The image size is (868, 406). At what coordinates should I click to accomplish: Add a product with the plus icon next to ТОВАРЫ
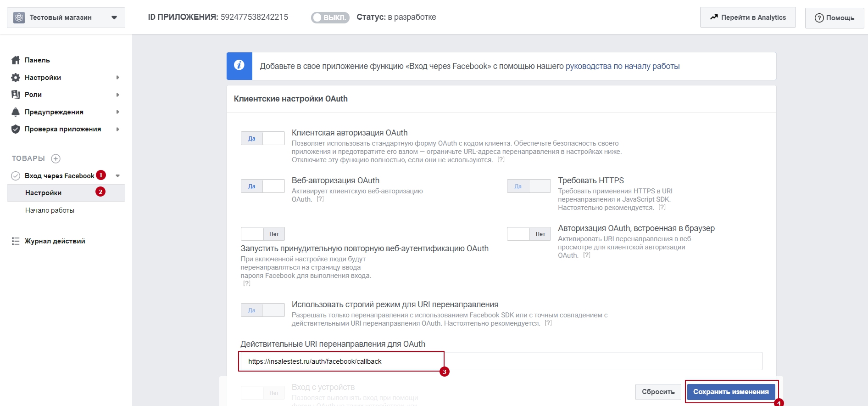(56, 158)
